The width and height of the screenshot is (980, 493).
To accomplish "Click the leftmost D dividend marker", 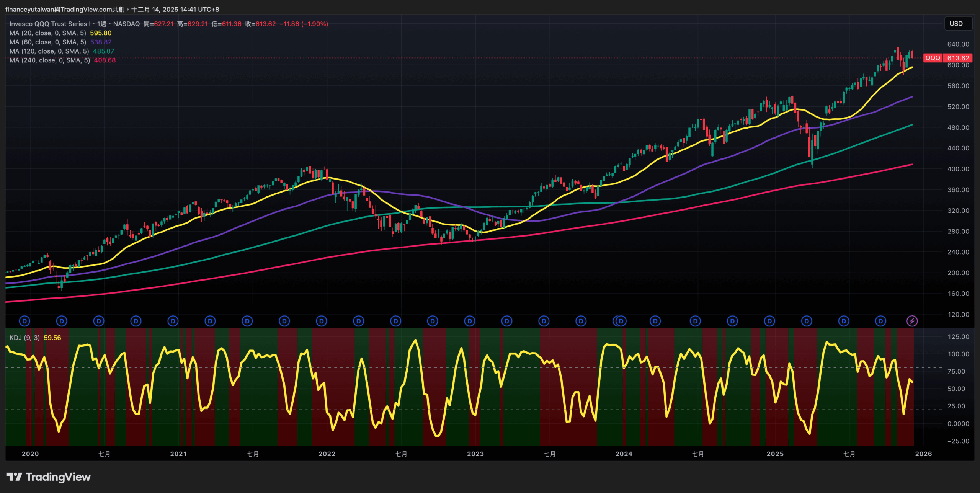I will (x=24, y=321).
